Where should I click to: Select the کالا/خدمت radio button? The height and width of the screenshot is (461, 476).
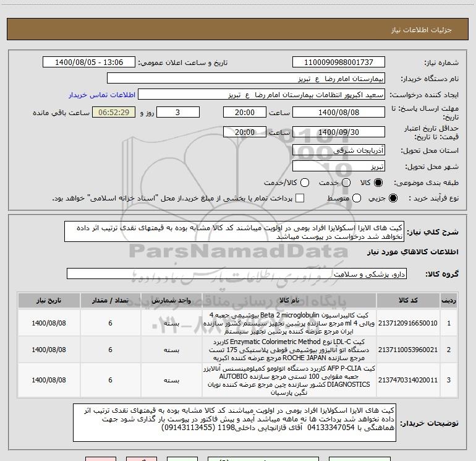tap(305, 183)
